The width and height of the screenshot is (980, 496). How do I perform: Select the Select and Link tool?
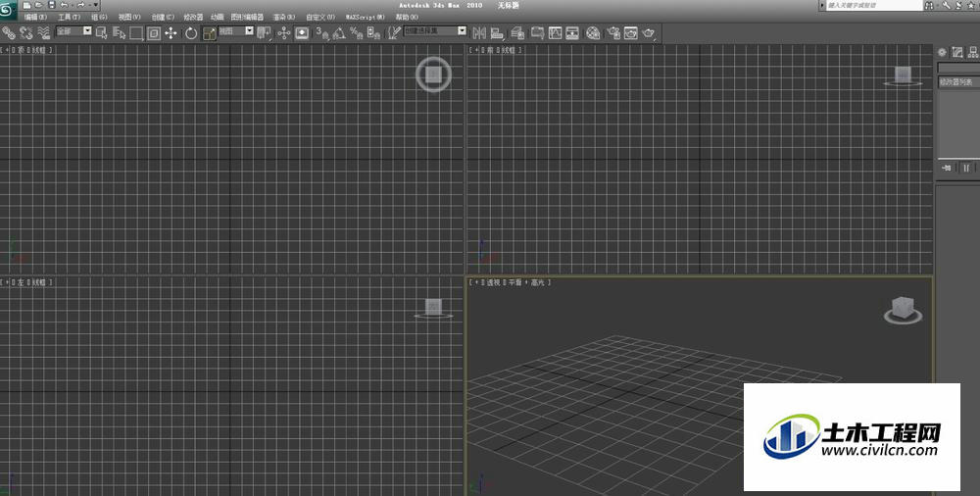click(x=8, y=32)
